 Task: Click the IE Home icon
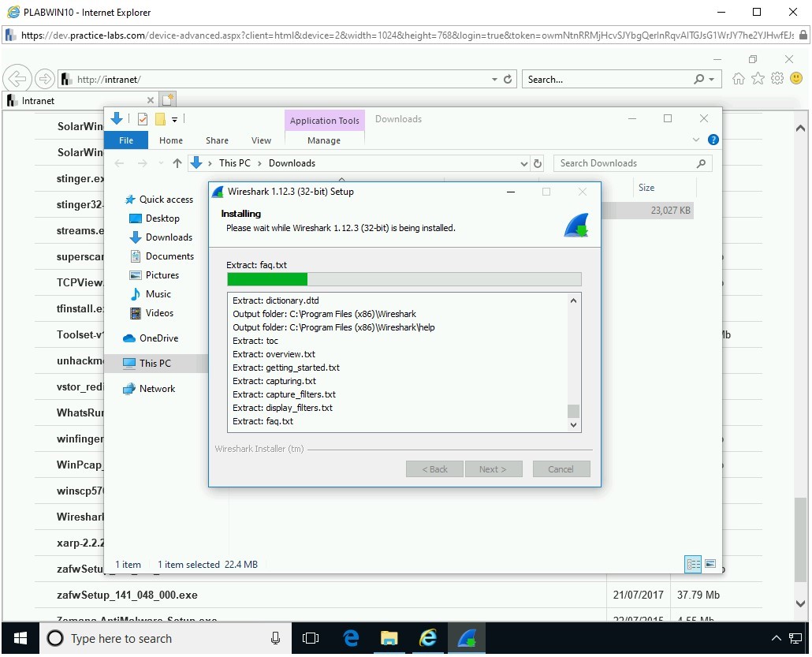(x=739, y=79)
